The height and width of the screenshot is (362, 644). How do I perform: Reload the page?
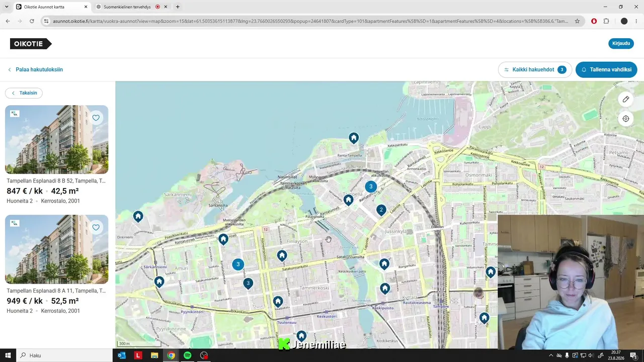pyautogui.click(x=32, y=21)
